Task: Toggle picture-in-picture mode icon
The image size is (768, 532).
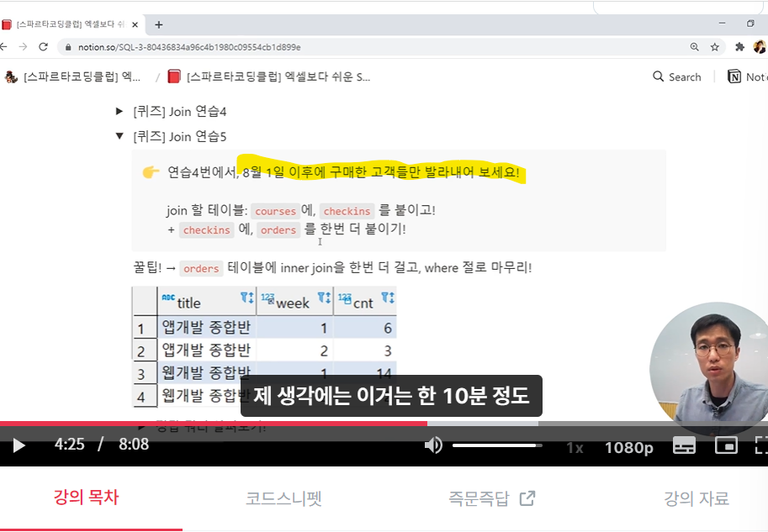Action: [726, 445]
